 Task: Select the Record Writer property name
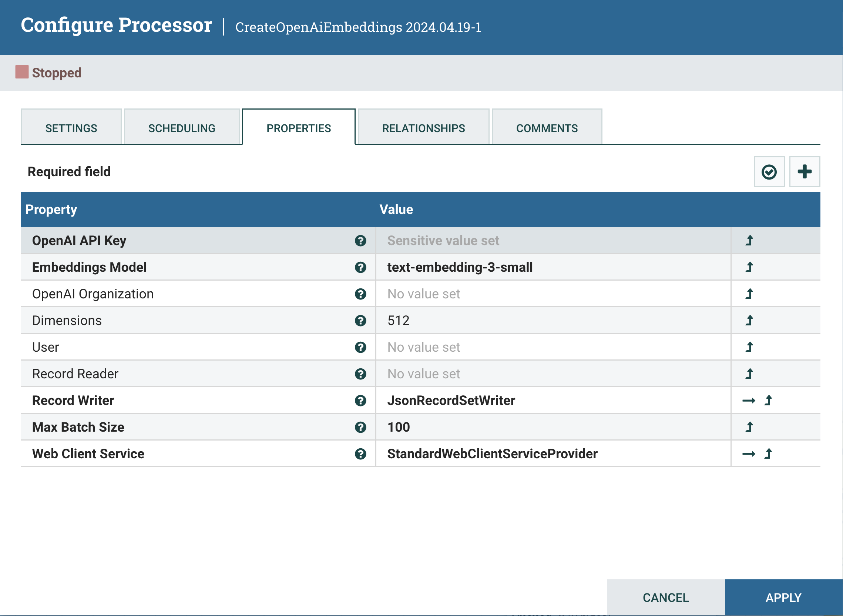coord(73,401)
